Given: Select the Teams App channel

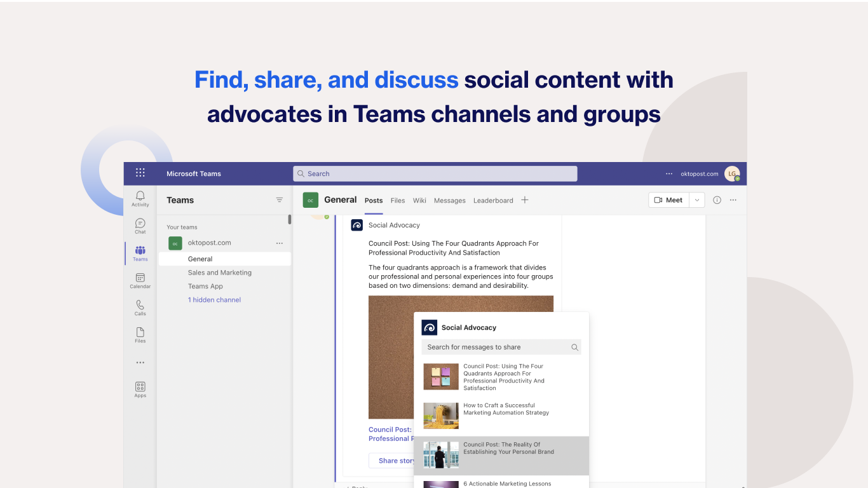Looking at the screenshot, I should (205, 286).
